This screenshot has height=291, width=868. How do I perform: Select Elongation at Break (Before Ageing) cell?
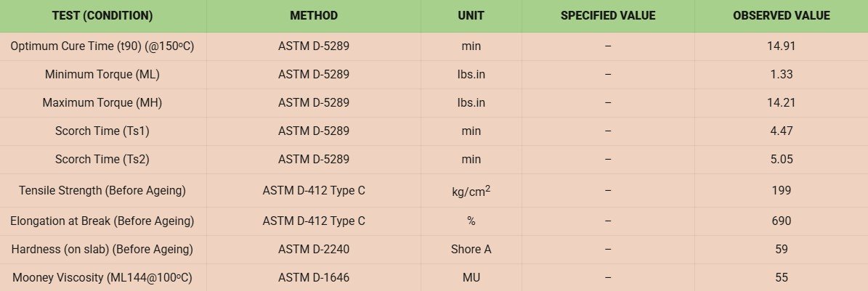coord(102,221)
